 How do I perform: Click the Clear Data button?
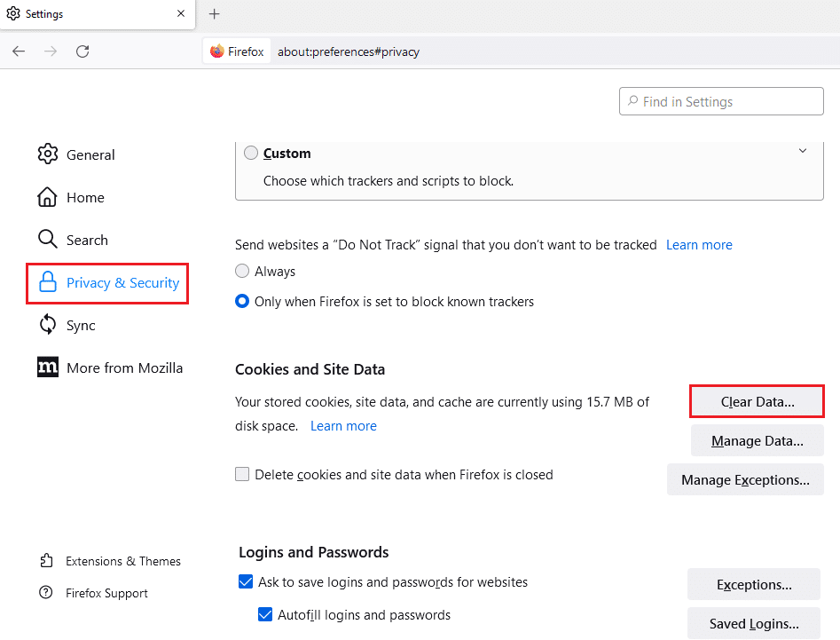tap(757, 401)
